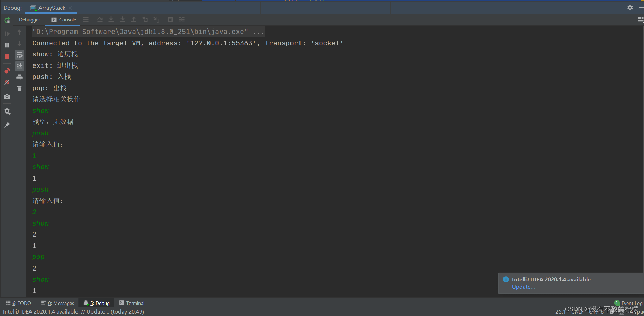Click the 'show: 遍历栈' console line
Viewport: 644px width, 316px height.
(55, 54)
